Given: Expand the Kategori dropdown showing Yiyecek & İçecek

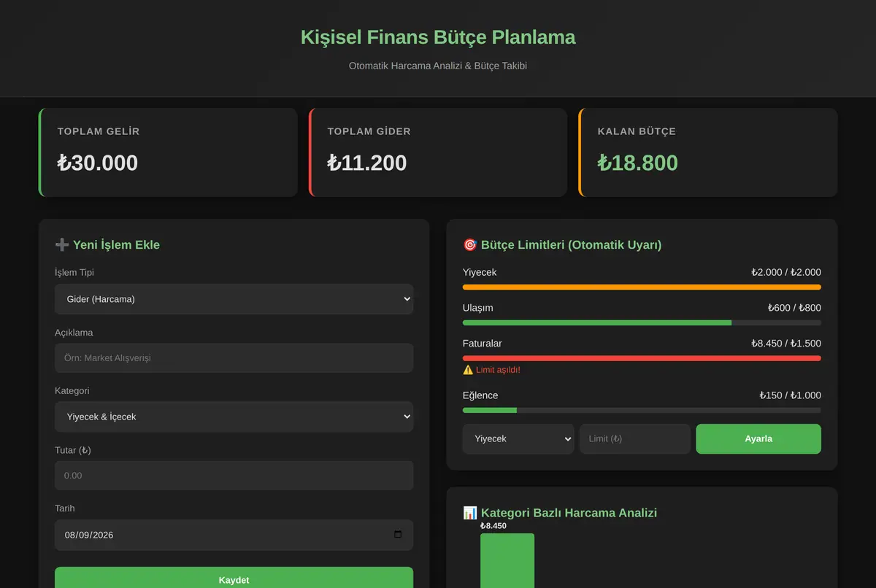Looking at the screenshot, I should tap(234, 417).
